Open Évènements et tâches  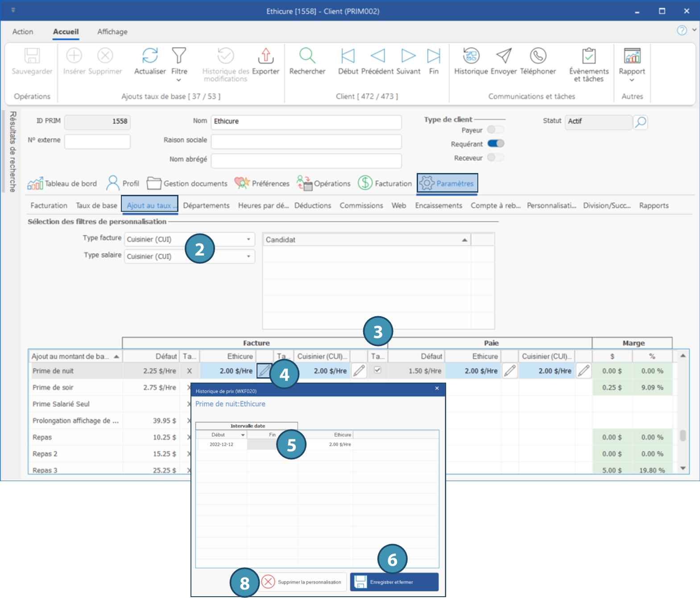[588, 56]
